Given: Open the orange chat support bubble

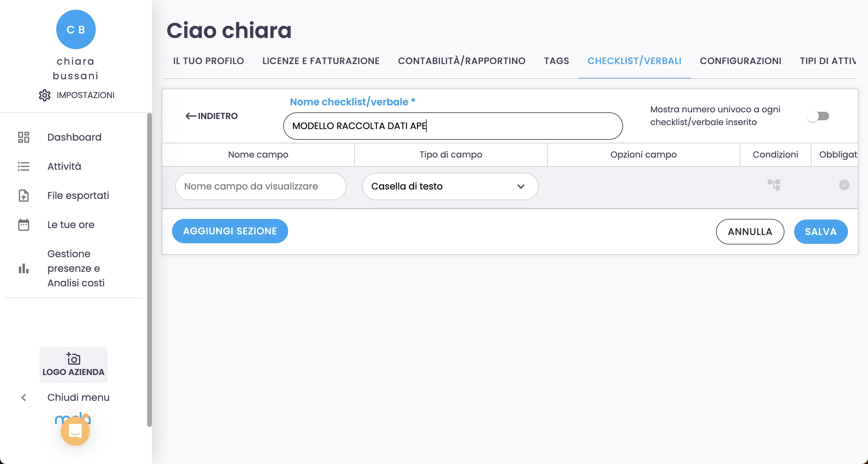Looking at the screenshot, I should [75, 431].
